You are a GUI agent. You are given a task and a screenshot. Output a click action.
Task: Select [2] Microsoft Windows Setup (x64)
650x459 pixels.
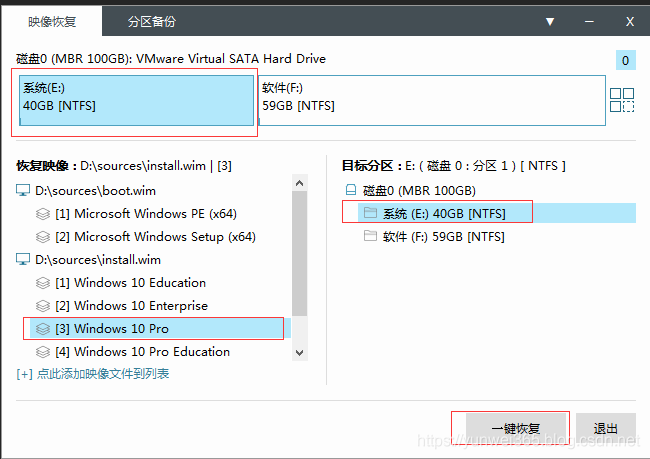155,237
